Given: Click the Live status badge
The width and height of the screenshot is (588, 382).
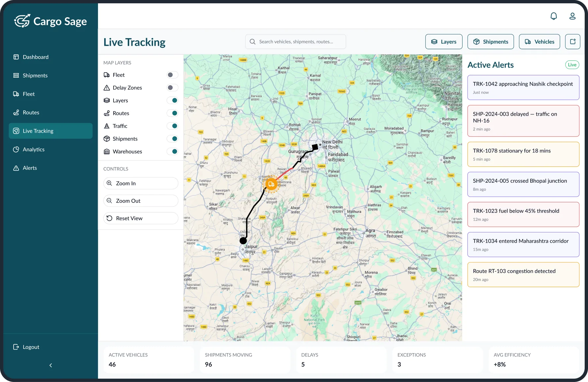Looking at the screenshot, I should pyautogui.click(x=572, y=65).
